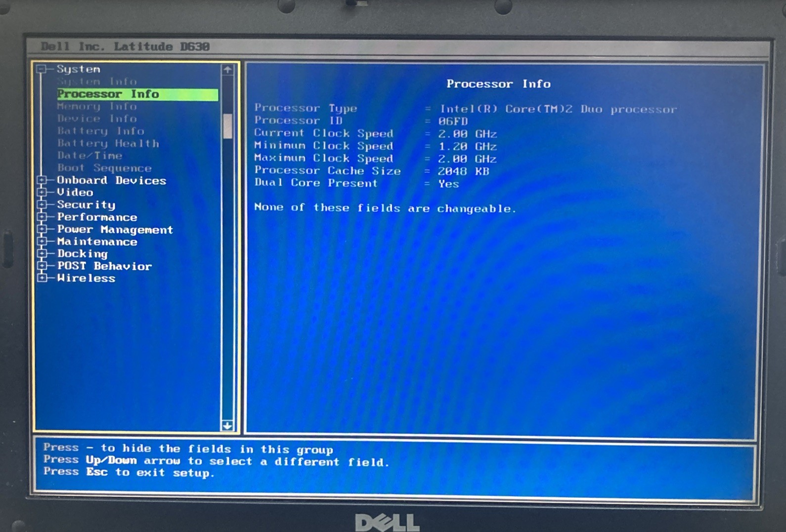Click the Dual Core Present value Yes
The image size is (786, 532).
448,184
